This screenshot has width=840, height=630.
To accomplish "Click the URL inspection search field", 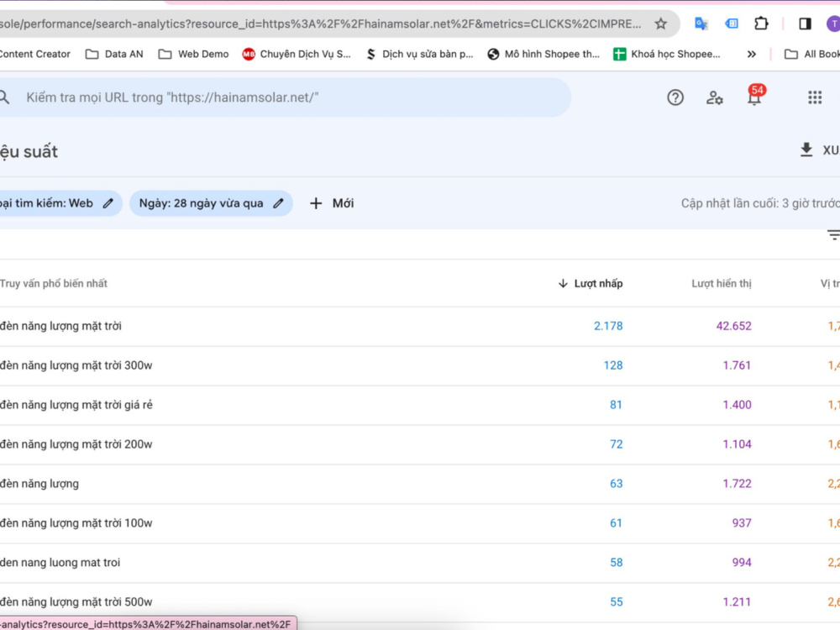I will click(285, 97).
